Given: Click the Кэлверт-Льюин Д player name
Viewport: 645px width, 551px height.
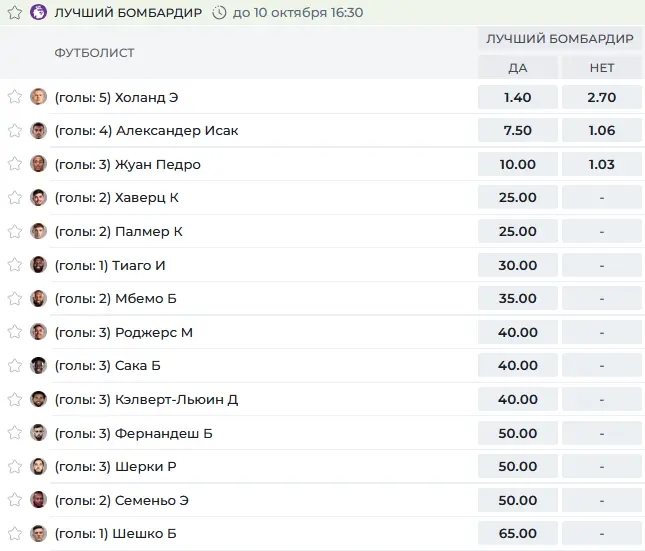Looking at the screenshot, I should [x=176, y=400].
